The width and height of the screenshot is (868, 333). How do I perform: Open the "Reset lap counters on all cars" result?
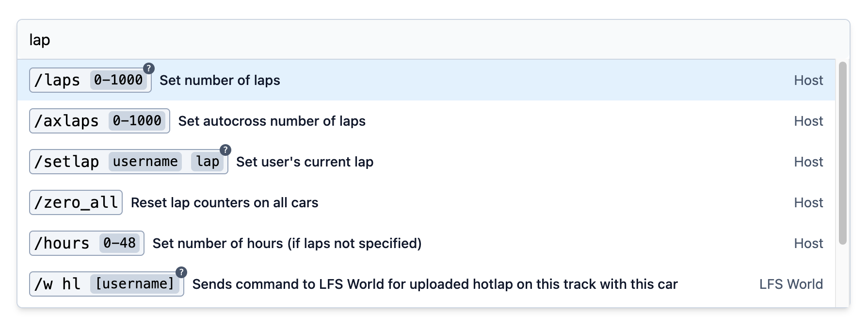225,203
